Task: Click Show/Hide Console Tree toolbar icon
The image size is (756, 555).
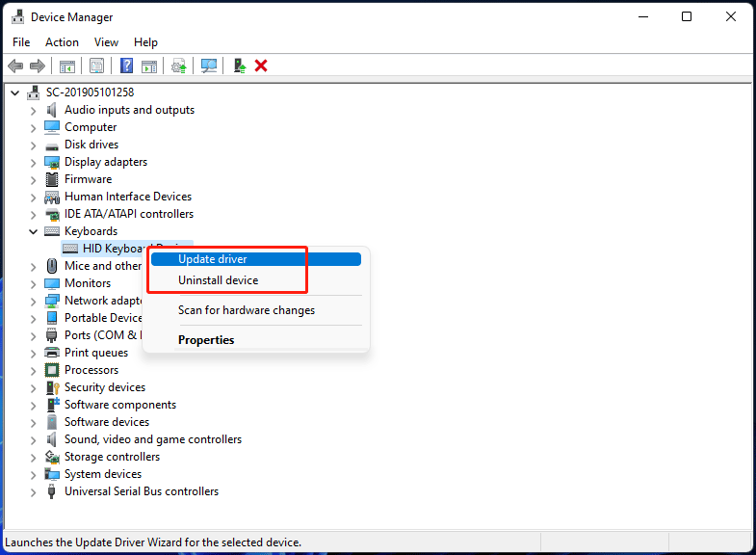Action: point(66,66)
